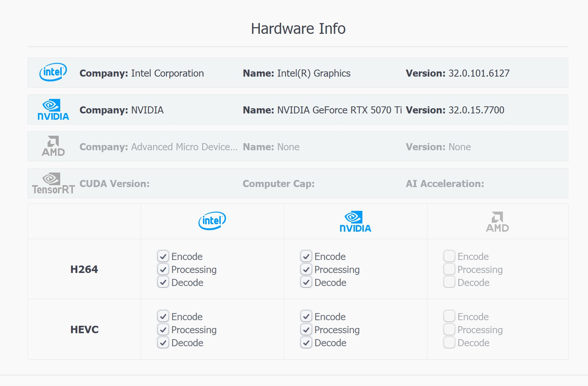Click the NVIDIA GeForce RTX 5070 Ti name

pyautogui.click(x=339, y=110)
